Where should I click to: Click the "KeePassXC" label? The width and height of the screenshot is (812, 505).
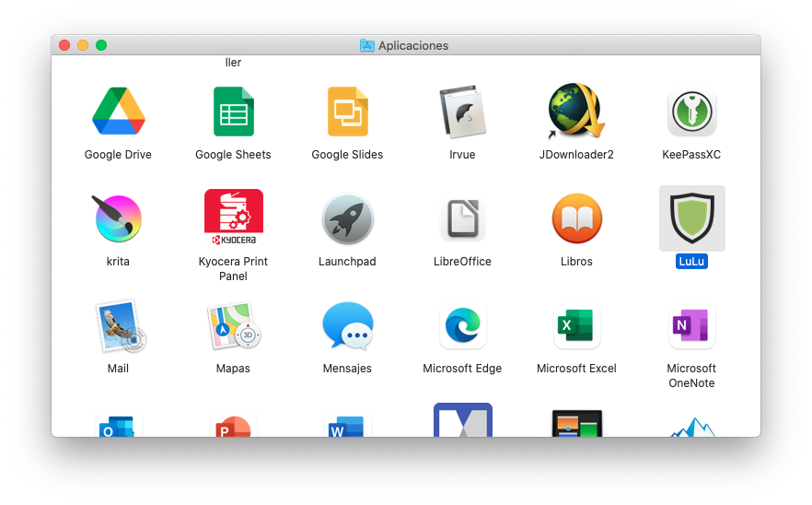click(x=691, y=155)
